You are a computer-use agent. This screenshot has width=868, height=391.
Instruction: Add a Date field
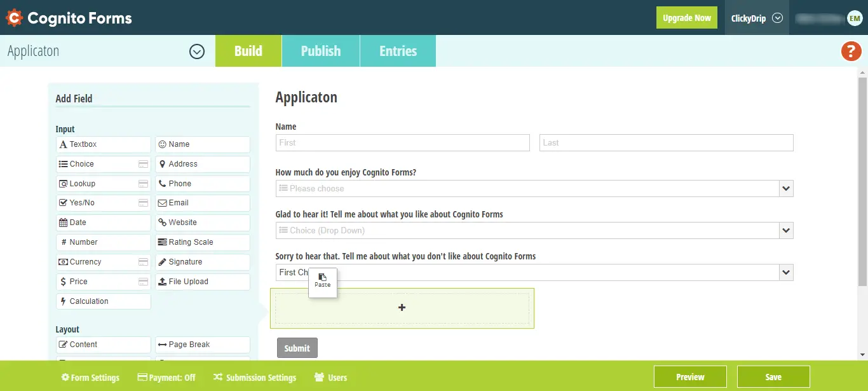pyautogui.click(x=104, y=223)
